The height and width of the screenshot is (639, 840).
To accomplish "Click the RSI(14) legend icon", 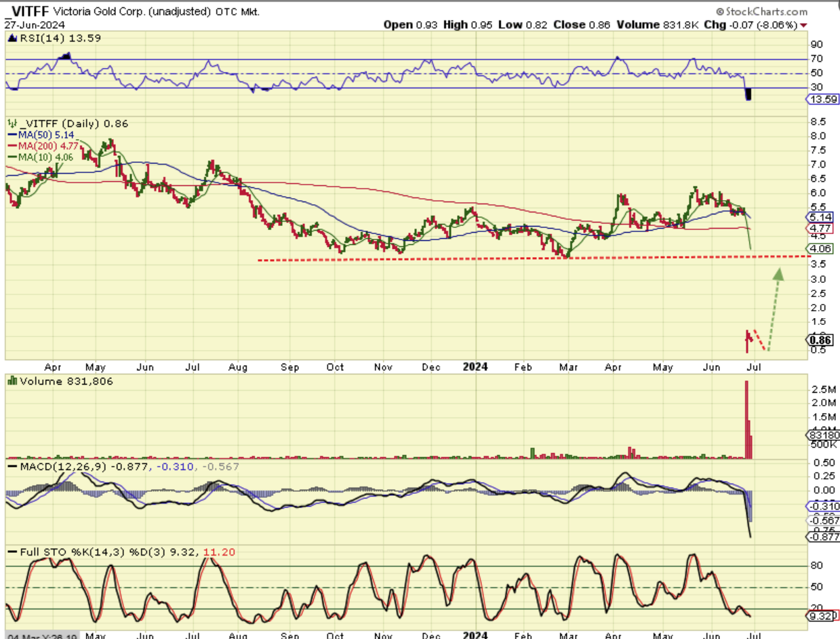I will (12, 39).
